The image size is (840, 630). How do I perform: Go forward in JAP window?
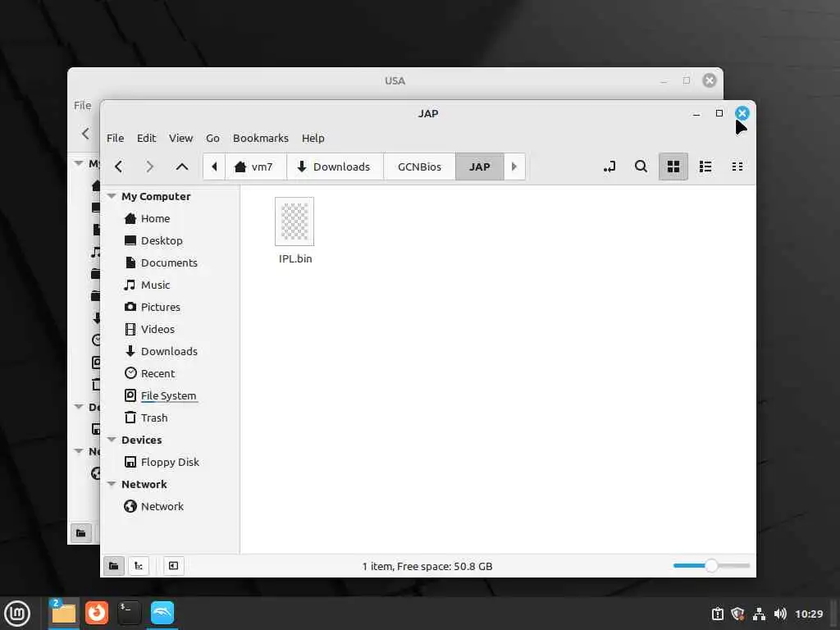pos(149,167)
